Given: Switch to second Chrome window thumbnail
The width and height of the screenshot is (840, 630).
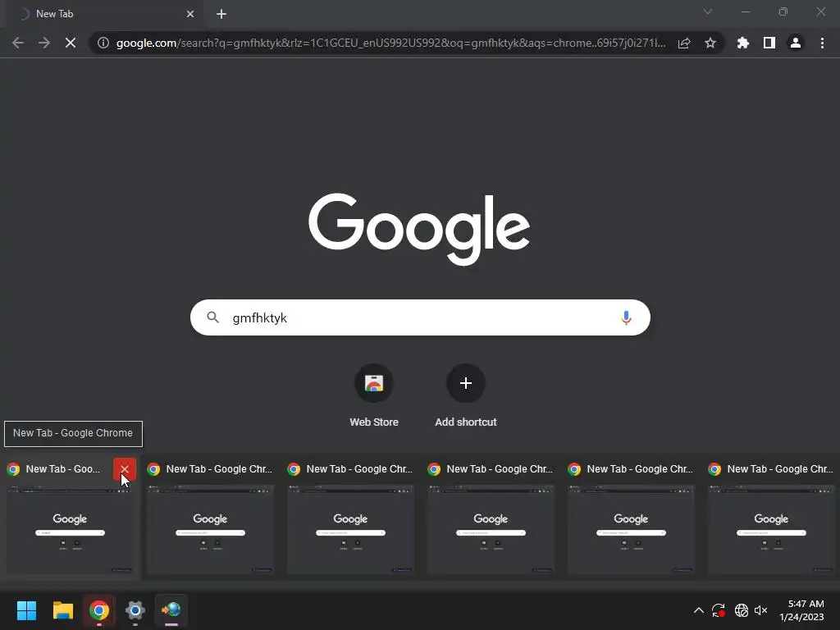Looking at the screenshot, I should click(x=210, y=529).
